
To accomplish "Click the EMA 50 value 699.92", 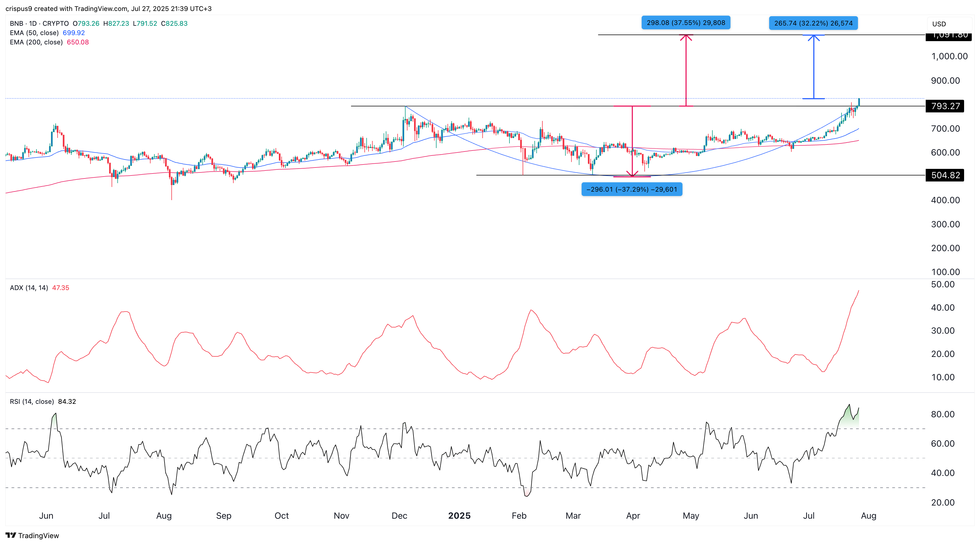I will pyautogui.click(x=73, y=33).
